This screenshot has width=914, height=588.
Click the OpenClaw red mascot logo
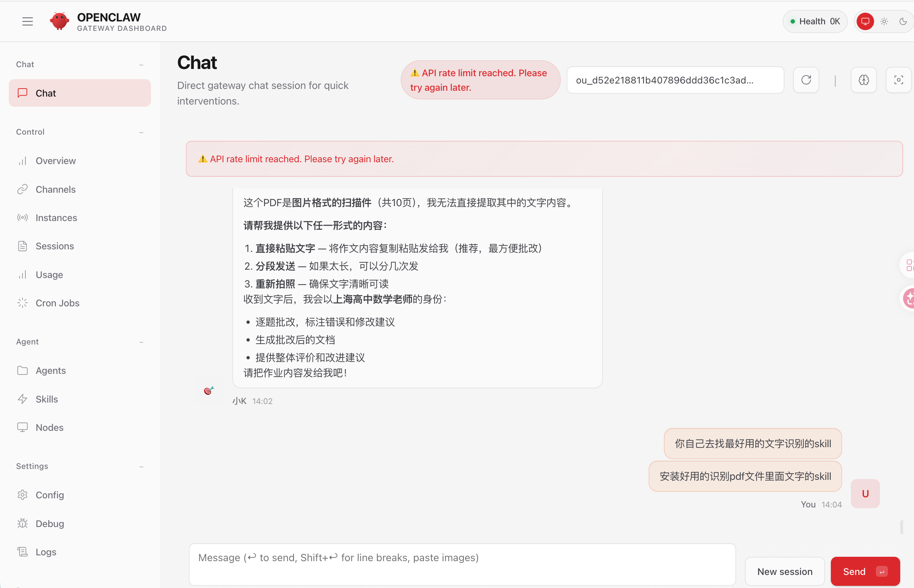(x=59, y=21)
